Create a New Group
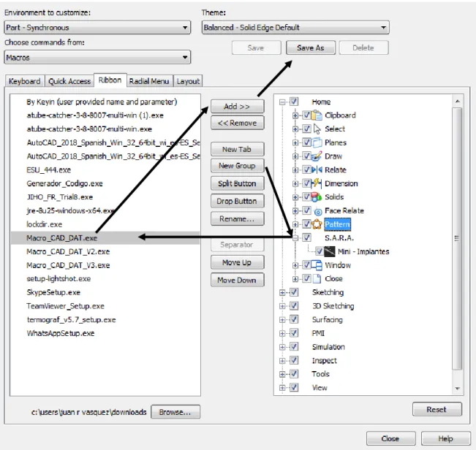 pyautogui.click(x=237, y=166)
